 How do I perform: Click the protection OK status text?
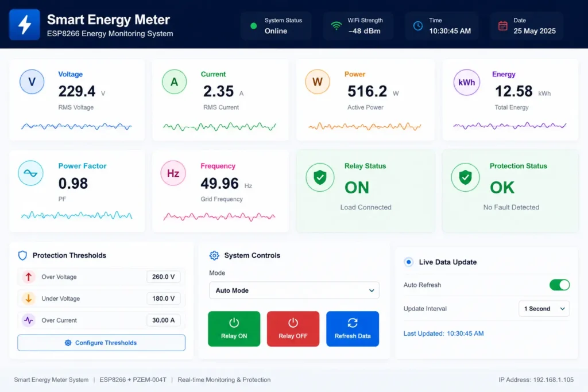(x=502, y=187)
